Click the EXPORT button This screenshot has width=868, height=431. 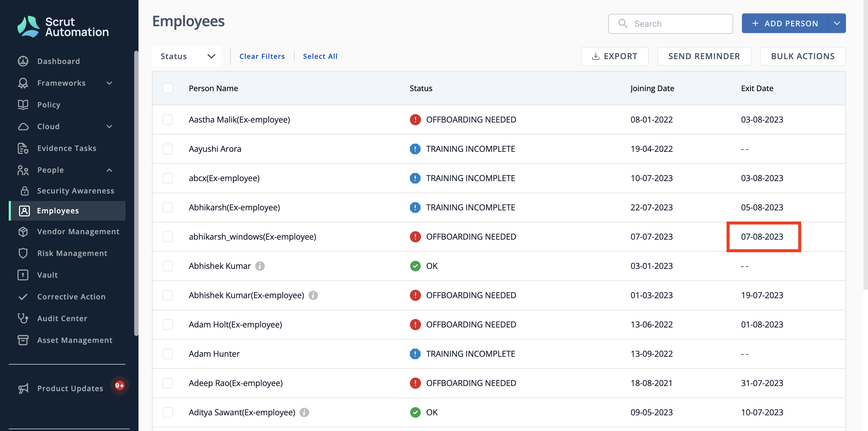615,56
